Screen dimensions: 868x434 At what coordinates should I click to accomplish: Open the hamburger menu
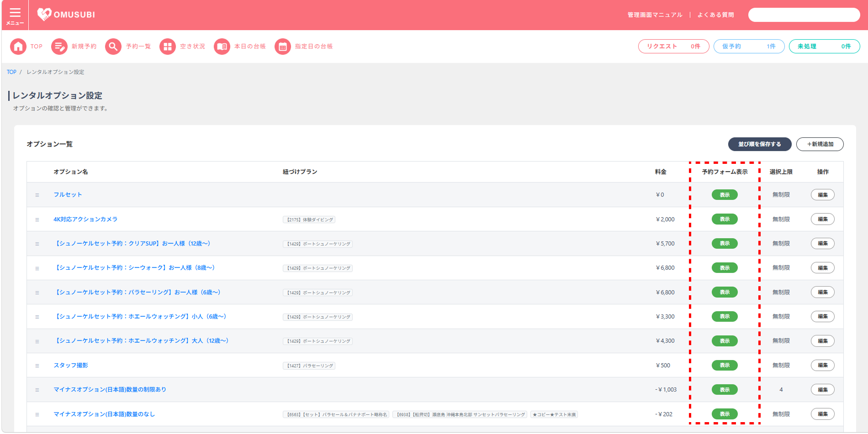(15, 15)
